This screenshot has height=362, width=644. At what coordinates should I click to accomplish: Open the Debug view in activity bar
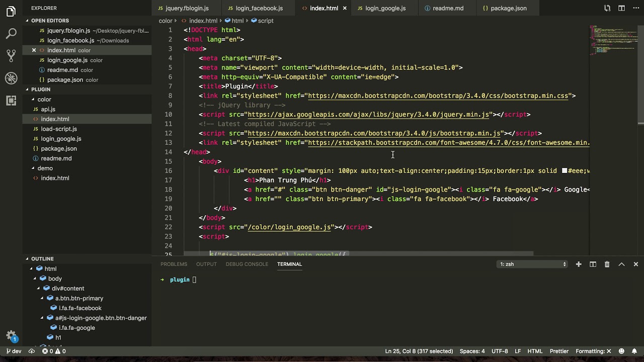click(11, 78)
